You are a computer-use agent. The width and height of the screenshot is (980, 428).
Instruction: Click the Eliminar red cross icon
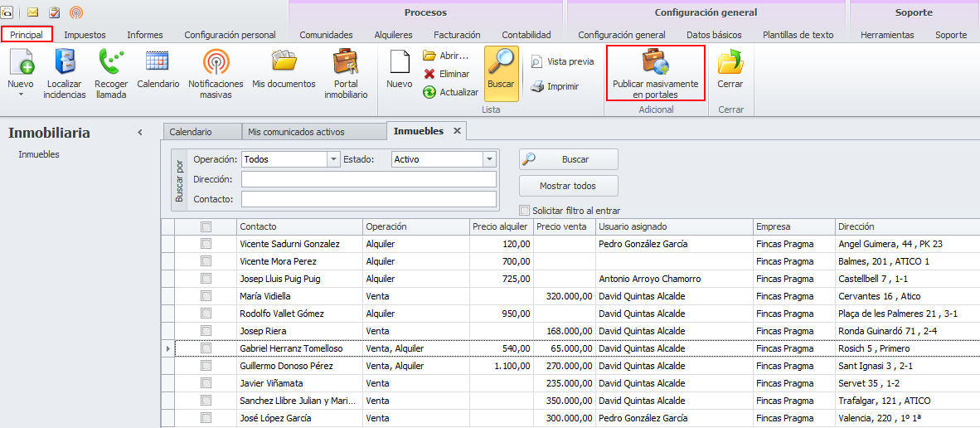tap(429, 74)
